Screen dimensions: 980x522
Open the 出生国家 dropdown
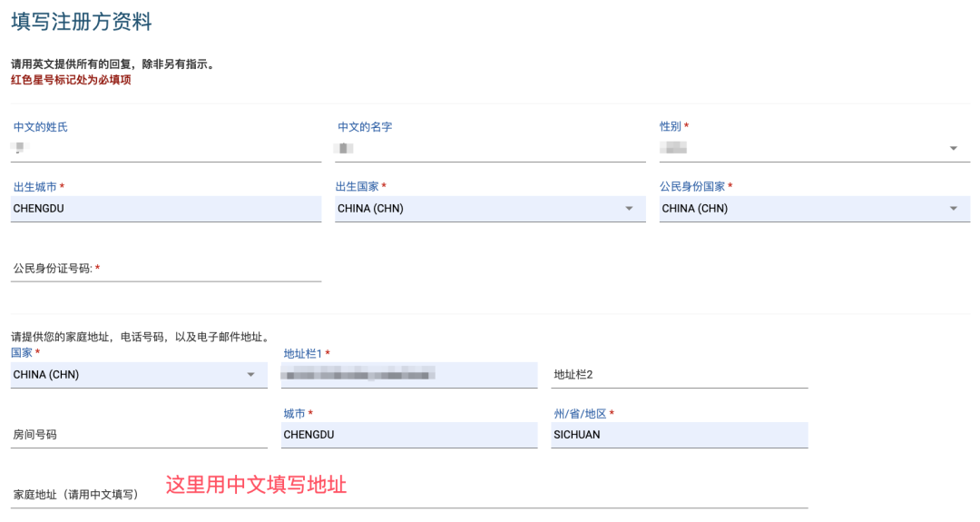490,209
